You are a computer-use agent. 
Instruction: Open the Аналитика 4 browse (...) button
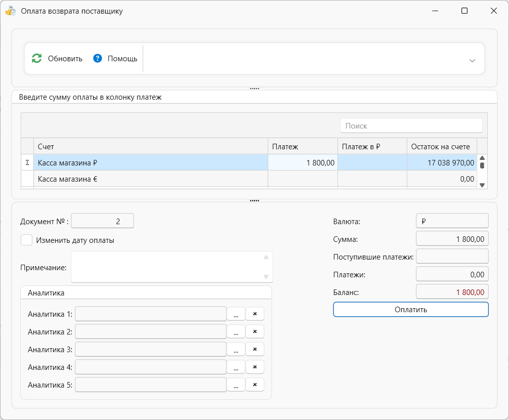(236, 367)
